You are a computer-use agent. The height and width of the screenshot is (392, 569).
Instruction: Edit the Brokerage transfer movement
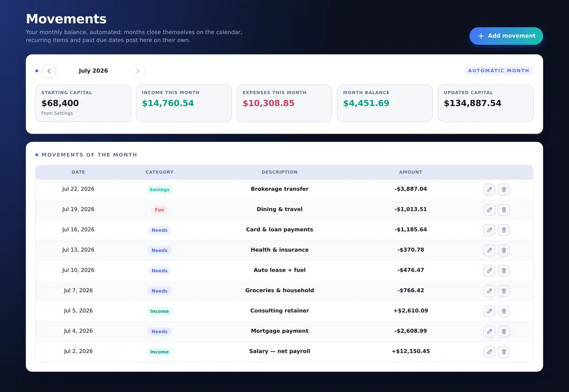click(x=489, y=190)
